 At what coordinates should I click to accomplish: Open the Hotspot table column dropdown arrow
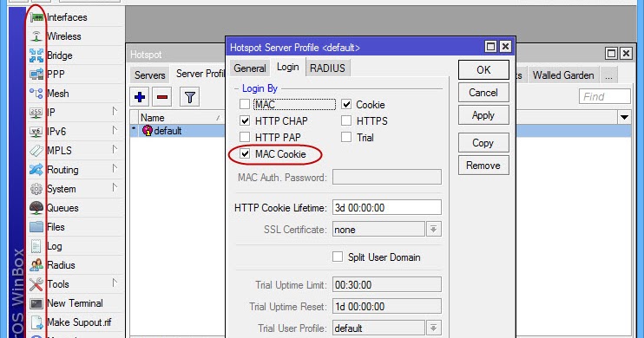(624, 117)
